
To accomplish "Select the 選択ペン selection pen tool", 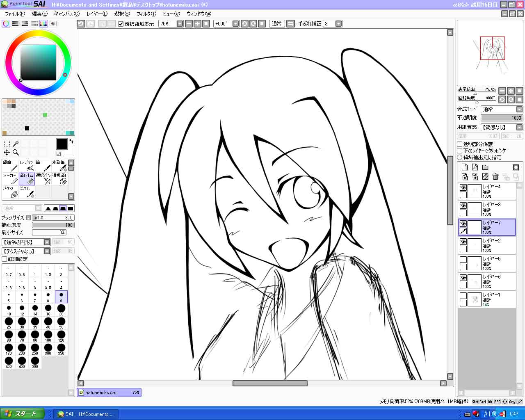I will click(x=43, y=179).
